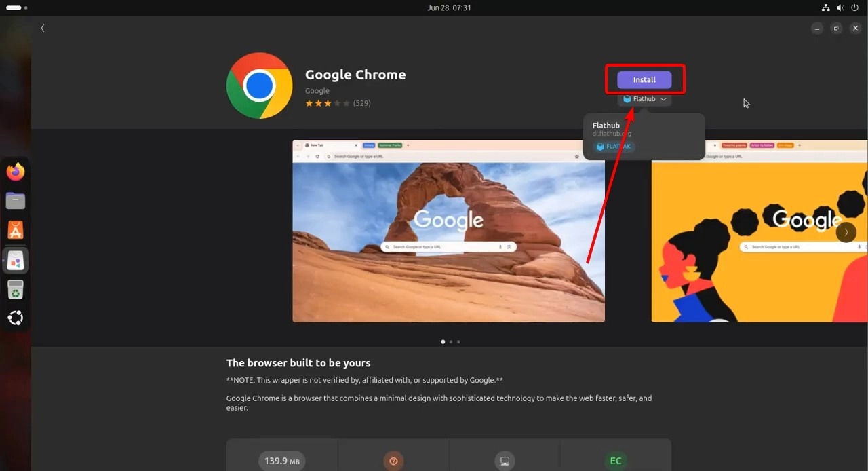
Task: Click the Google Chrome app logo
Action: pos(259,86)
